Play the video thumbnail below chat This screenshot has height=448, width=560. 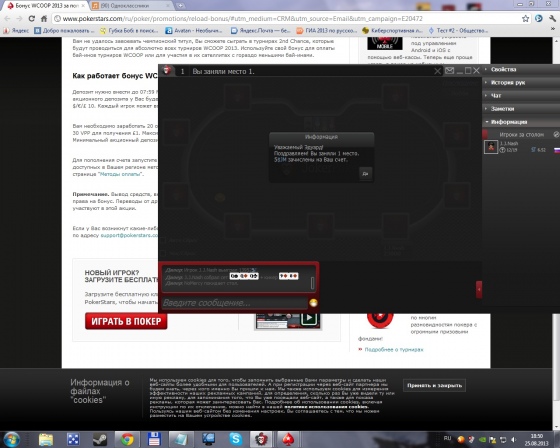point(309,318)
